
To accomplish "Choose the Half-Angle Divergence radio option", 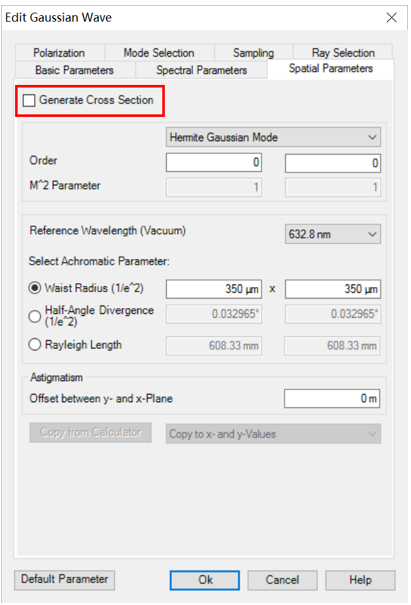I will (x=35, y=316).
